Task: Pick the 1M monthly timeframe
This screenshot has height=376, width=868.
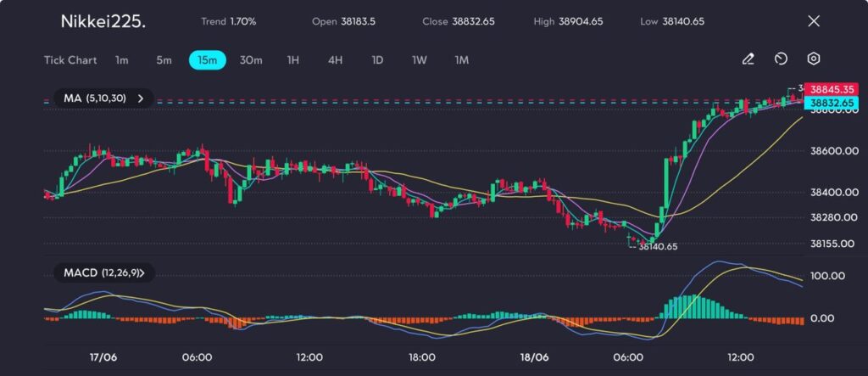Action: pyautogui.click(x=462, y=60)
